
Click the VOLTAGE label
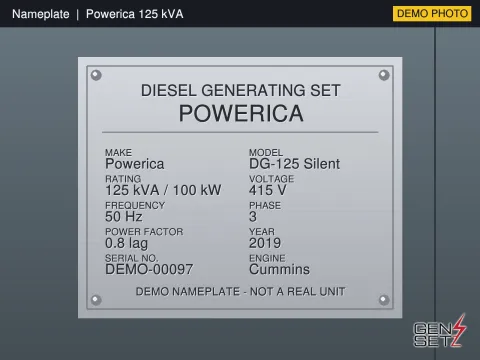pos(271,179)
